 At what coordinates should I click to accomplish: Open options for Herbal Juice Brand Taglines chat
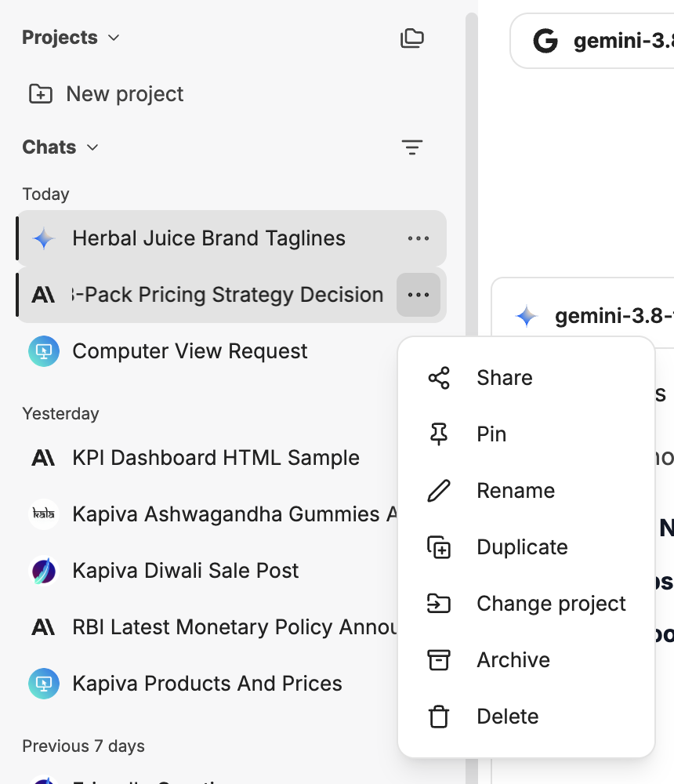pyautogui.click(x=419, y=238)
